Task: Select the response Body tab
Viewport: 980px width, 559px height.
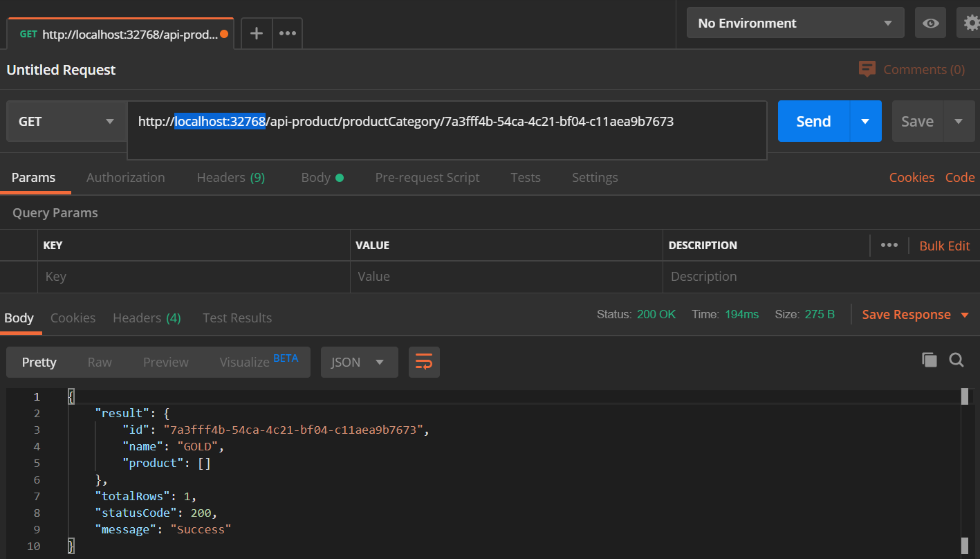Action: (x=19, y=318)
